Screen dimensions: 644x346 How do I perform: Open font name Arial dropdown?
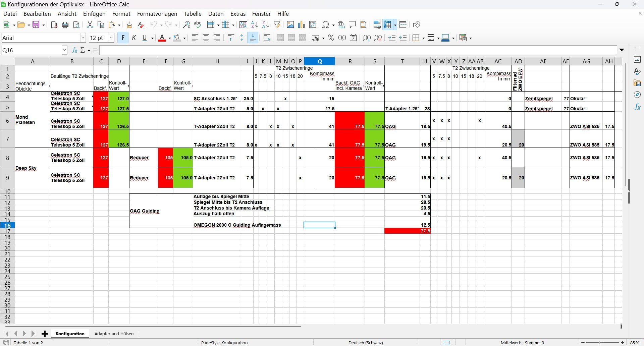tap(83, 38)
